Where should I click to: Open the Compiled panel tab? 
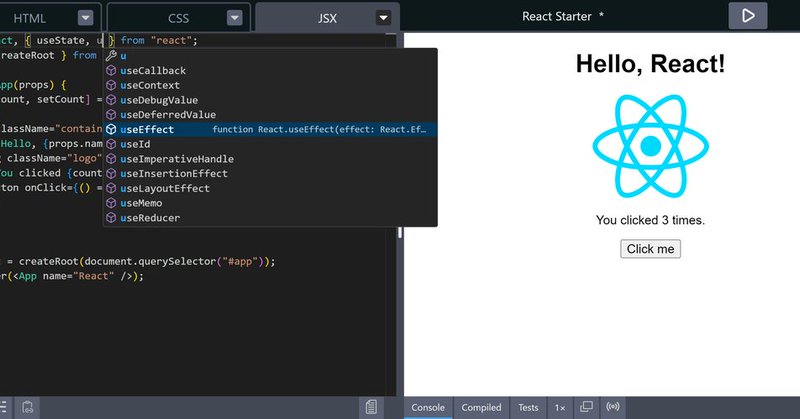(x=481, y=407)
